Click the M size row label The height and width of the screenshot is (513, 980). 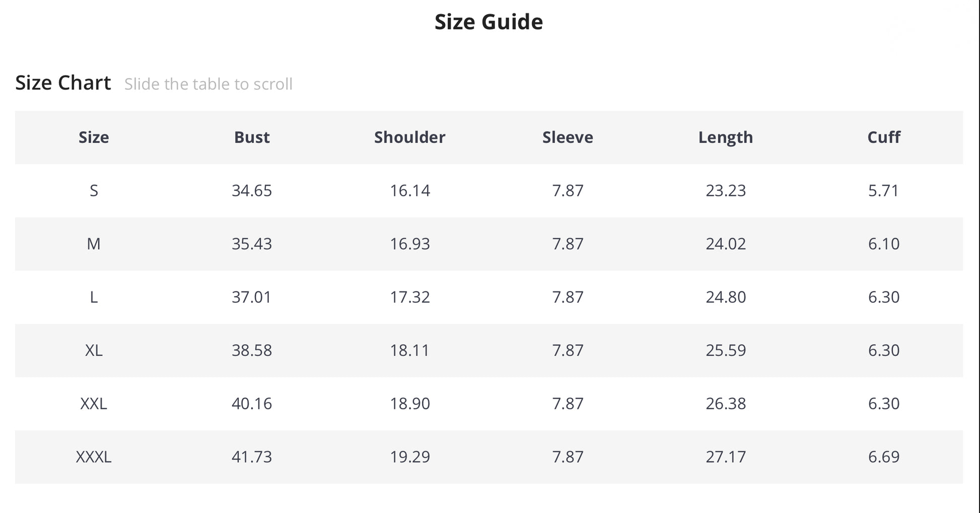[x=94, y=244]
